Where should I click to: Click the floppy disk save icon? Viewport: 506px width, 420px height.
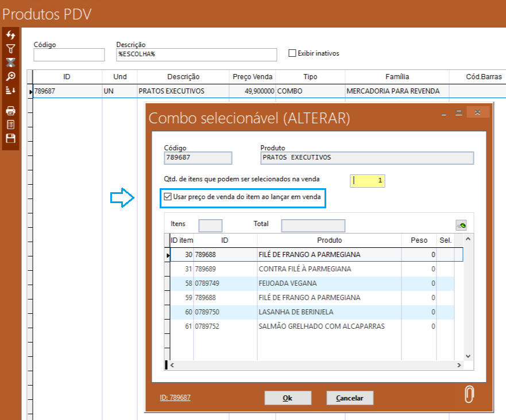[10, 138]
